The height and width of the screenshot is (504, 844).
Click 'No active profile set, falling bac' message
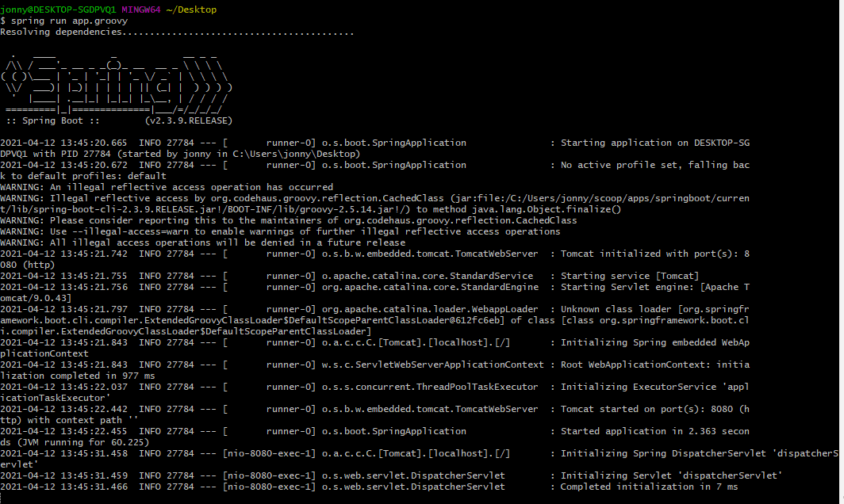(655, 165)
